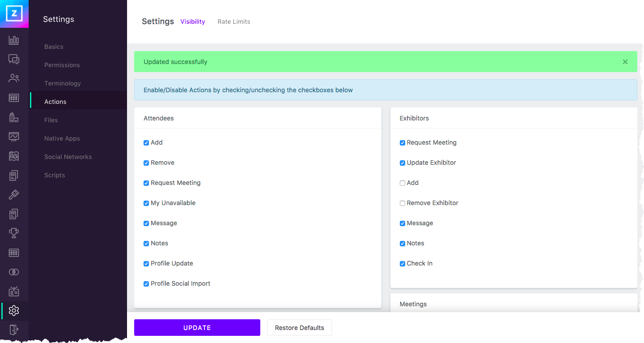
Task: Click the exit door logout icon
Action: click(x=14, y=330)
